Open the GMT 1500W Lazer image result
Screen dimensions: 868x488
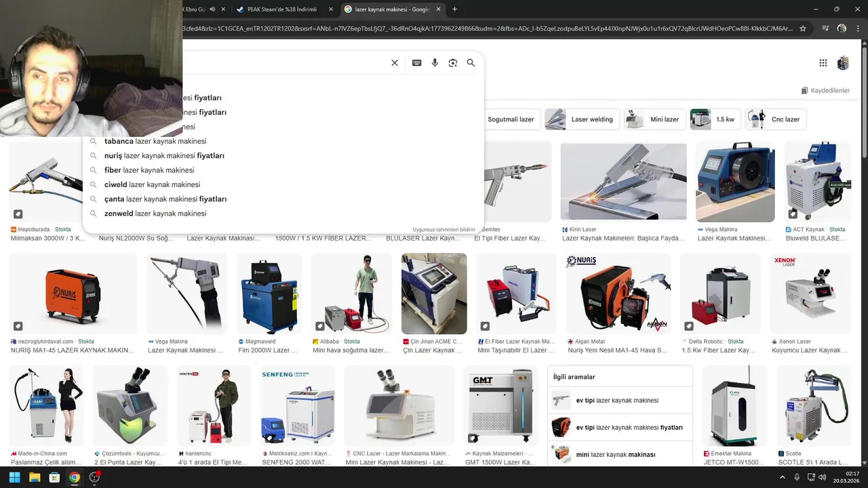click(x=501, y=405)
